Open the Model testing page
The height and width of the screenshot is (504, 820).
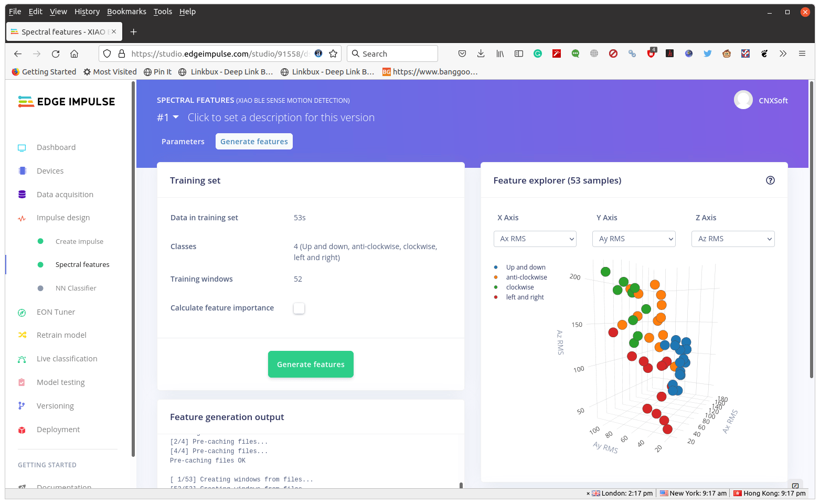[60, 382]
